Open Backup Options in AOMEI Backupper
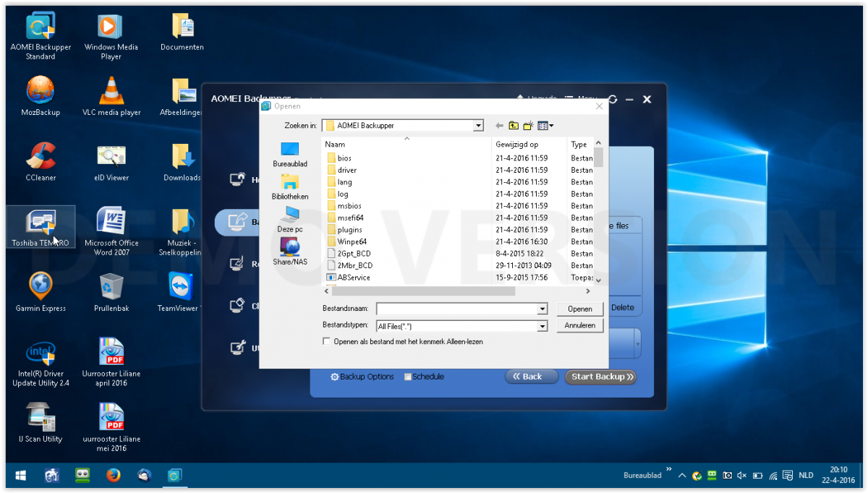Screen dimensions: 868x493 click(x=362, y=377)
